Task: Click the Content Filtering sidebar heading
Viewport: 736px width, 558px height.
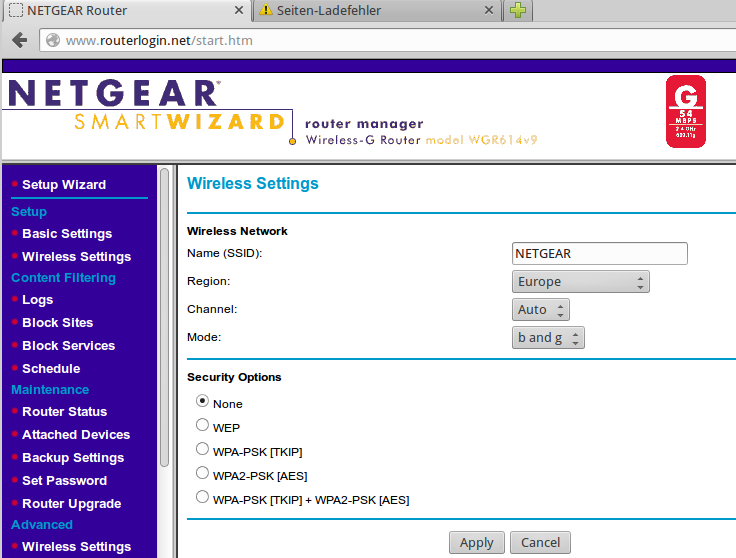Action: (63, 278)
